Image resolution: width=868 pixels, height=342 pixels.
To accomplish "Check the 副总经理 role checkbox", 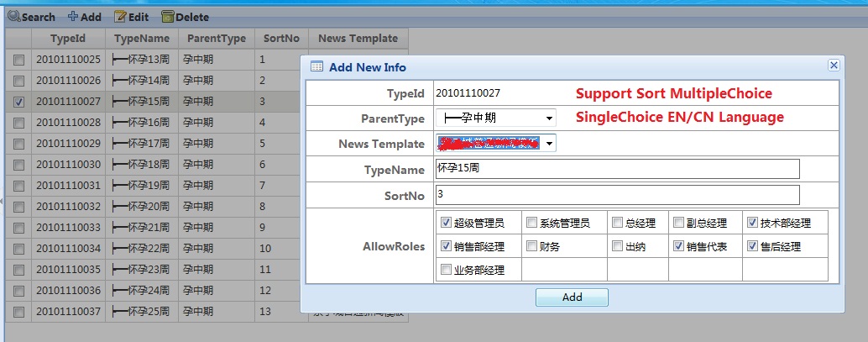I will (x=678, y=223).
